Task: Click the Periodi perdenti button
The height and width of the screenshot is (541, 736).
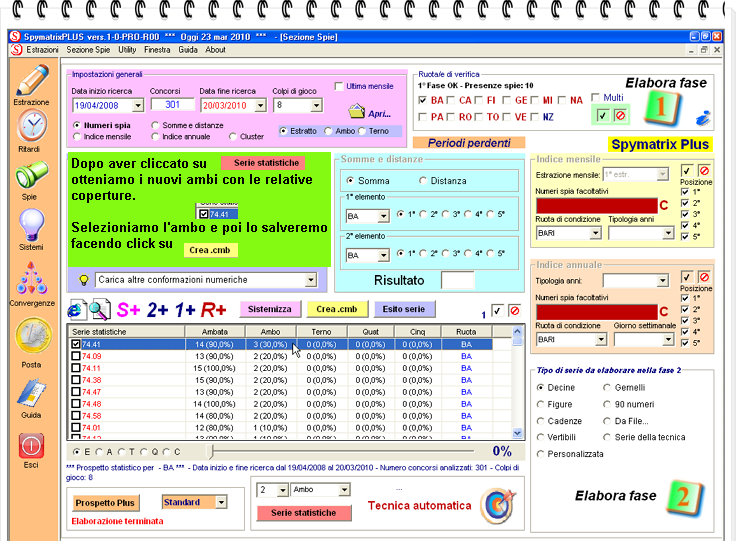Action: click(469, 143)
